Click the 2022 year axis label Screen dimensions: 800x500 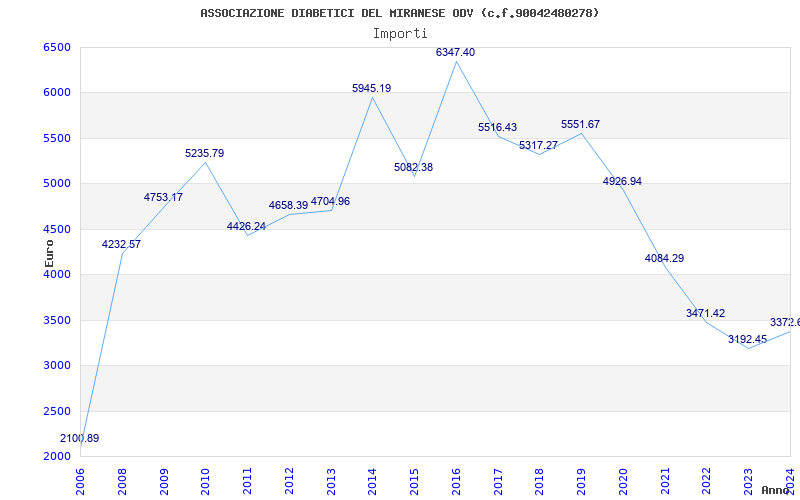click(x=707, y=482)
